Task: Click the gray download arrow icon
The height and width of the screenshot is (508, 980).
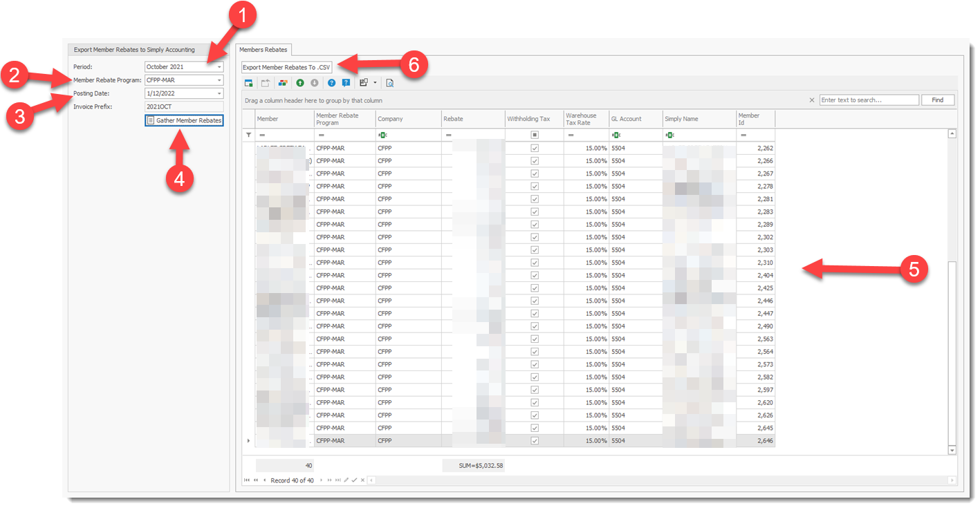Action: pos(314,82)
